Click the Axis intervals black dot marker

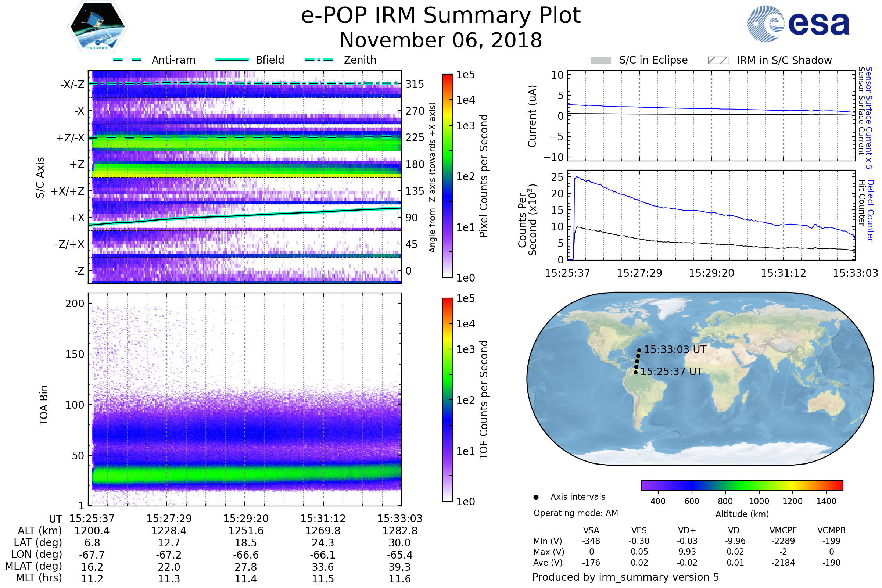click(536, 497)
